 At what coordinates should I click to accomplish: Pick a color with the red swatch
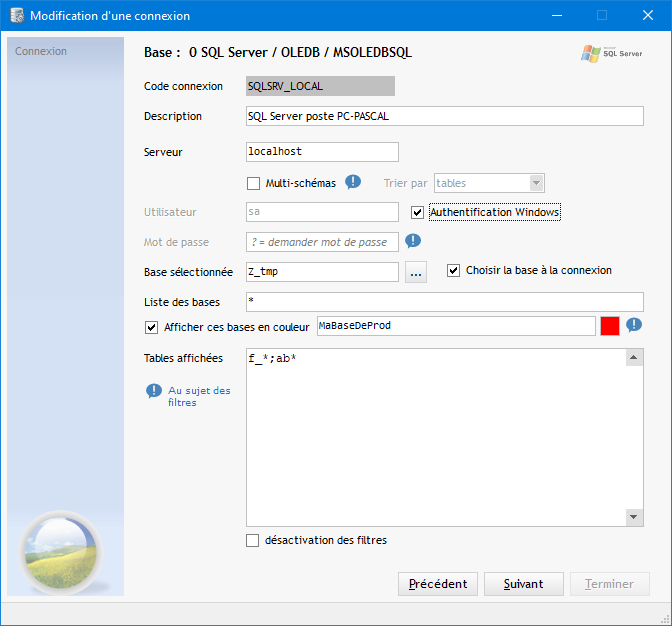[x=610, y=326]
